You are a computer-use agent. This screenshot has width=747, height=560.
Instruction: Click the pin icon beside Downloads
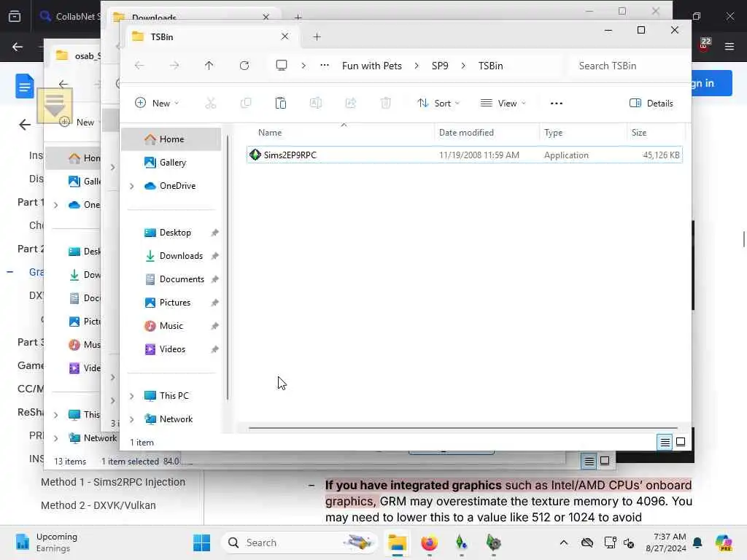point(215,256)
